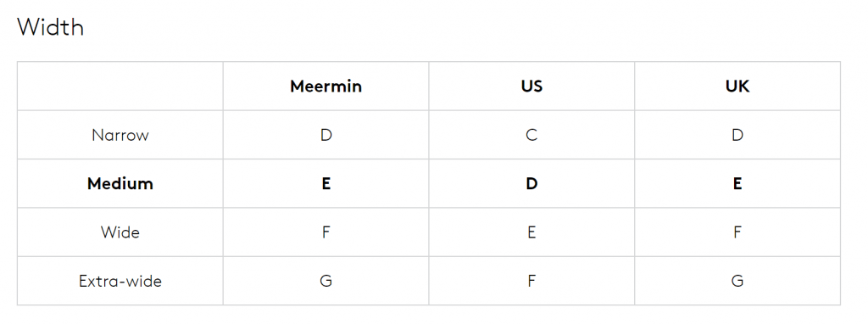868x324 pixels.
Task: Click the Extra-wide row label
Action: pos(120,281)
